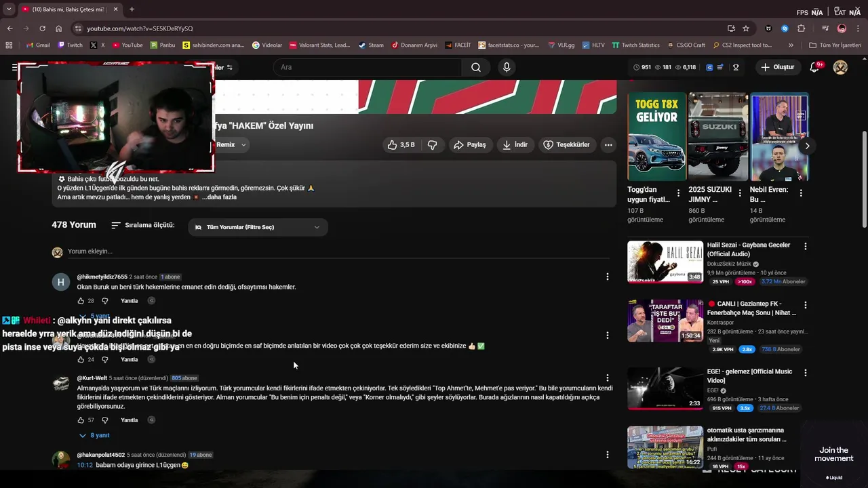Open Sıralama ölçütü sort menu

pos(143,225)
